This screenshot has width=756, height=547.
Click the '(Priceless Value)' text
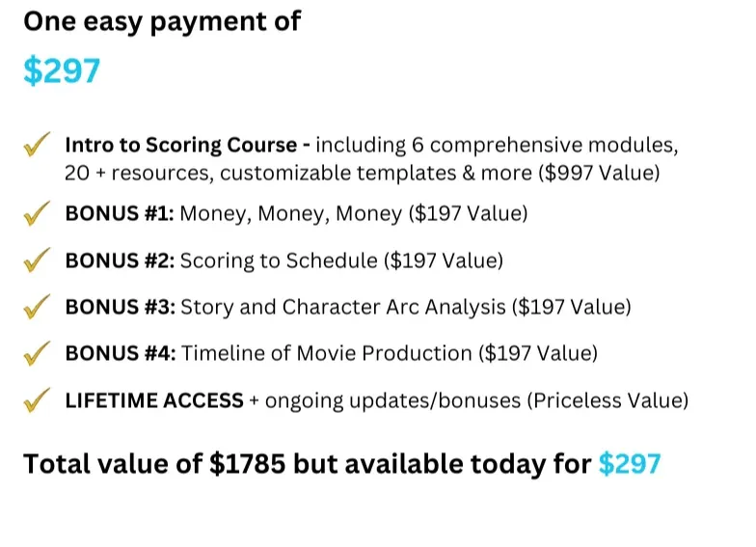[x=607, y=401]
